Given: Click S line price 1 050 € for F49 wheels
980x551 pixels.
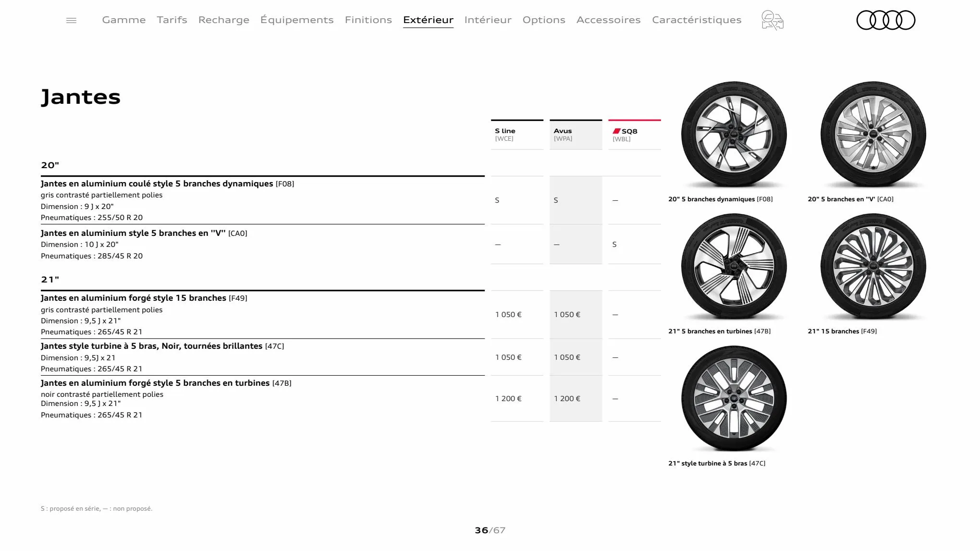Looking at the screenshot, I should coord(508,315).
